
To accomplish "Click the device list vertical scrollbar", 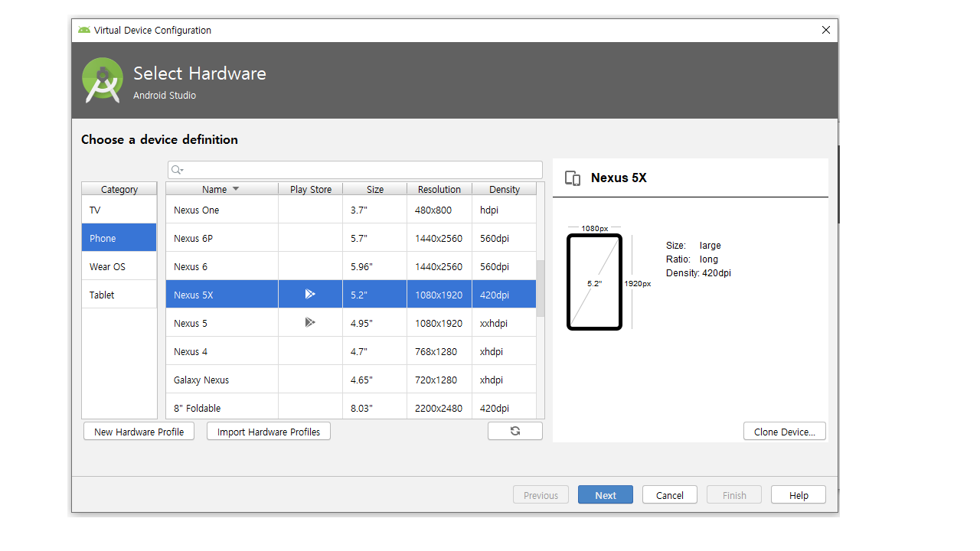I will coord(541,288).
